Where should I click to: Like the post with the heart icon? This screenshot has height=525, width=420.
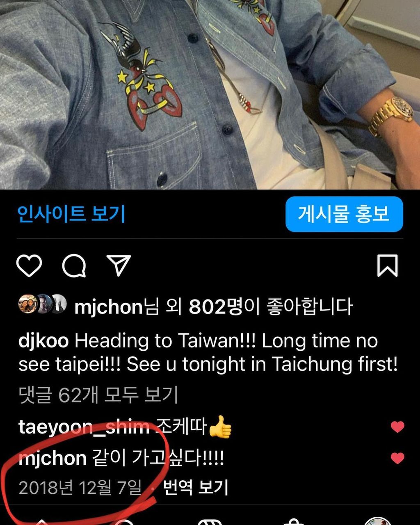coord(29,265)
